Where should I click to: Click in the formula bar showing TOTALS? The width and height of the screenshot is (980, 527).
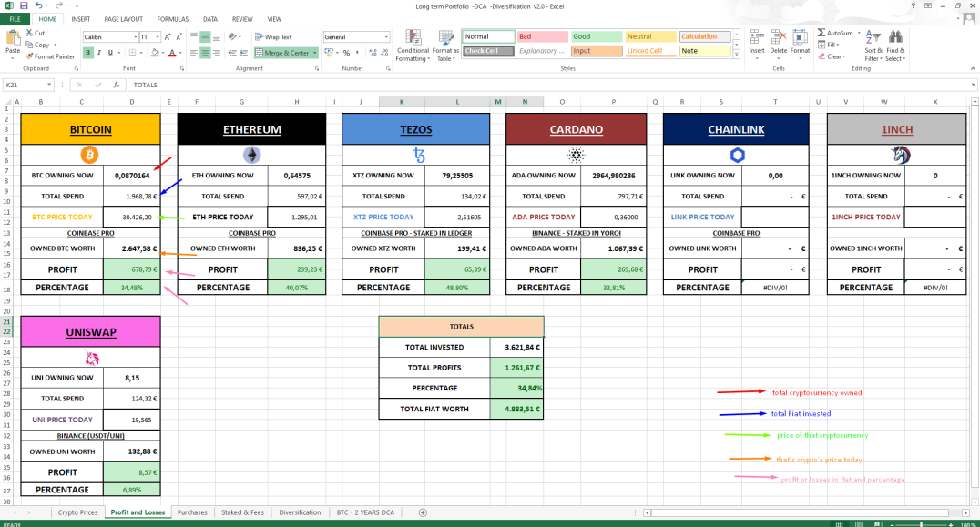[549, 85]
